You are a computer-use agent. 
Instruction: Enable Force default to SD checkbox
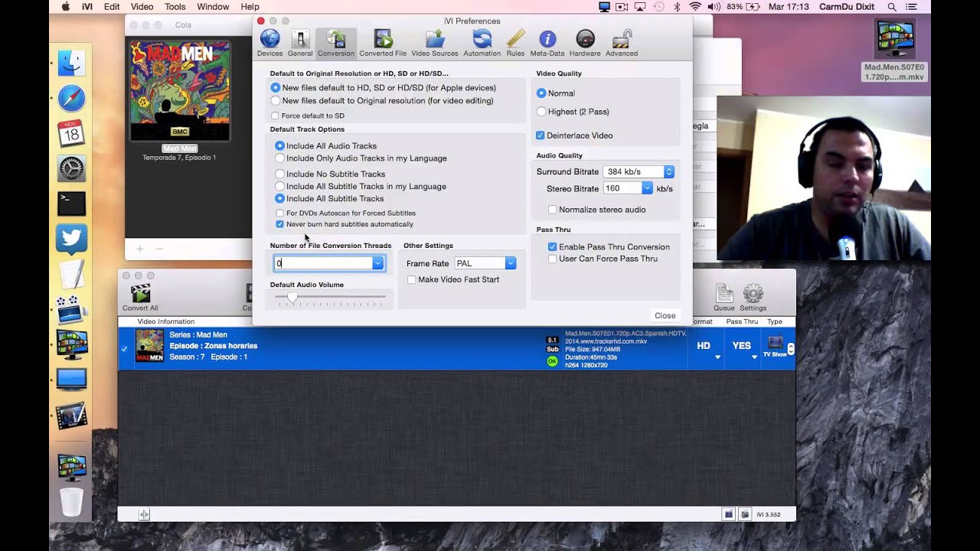click(275, 116)
